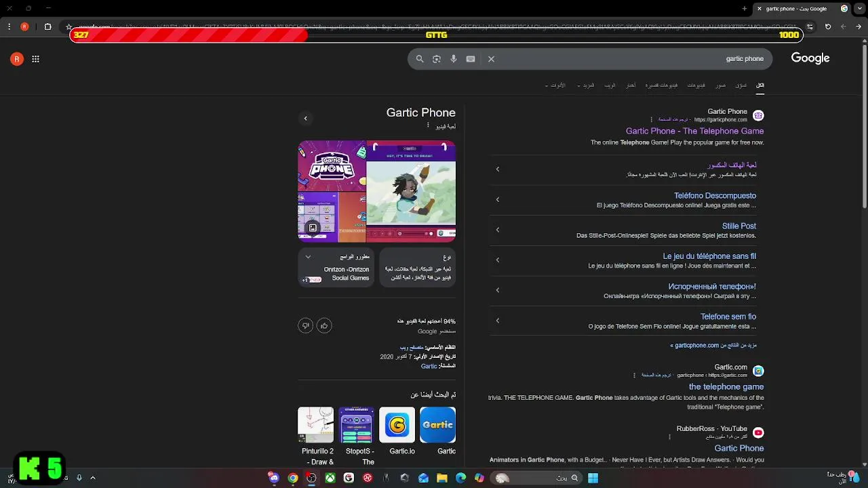The width and height of the screenshot is (868, 488).
Task: Open Gartic Phone - The Telephone Game link
Action: [x=694, y=131]
